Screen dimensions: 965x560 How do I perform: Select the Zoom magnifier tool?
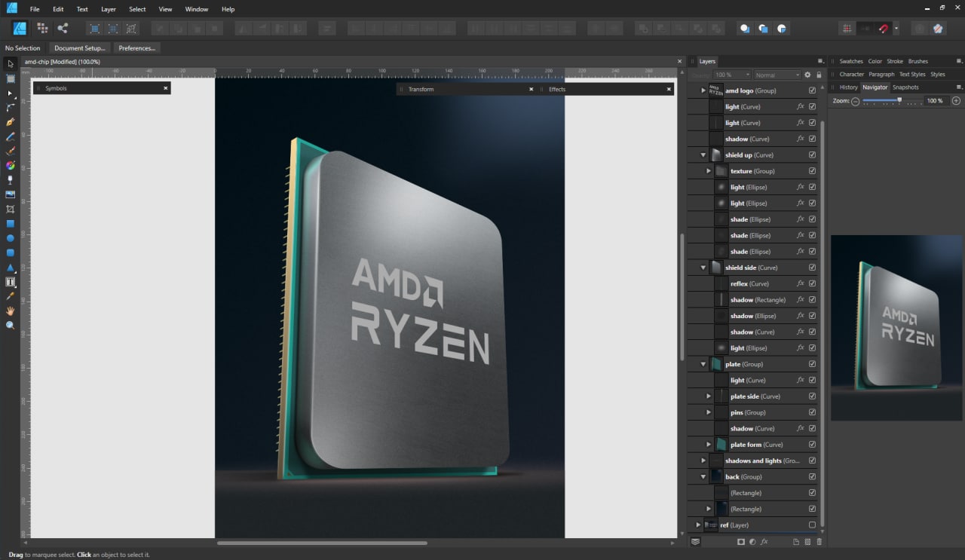[x=11, y=326]
